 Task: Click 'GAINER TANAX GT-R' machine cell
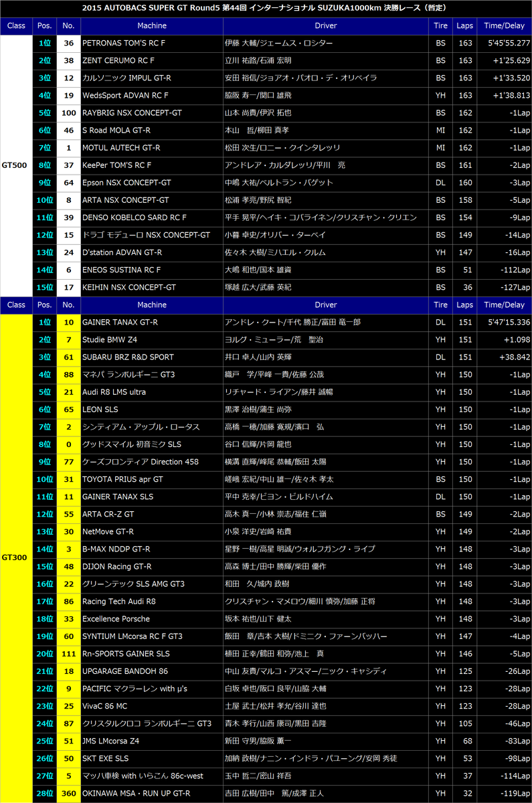pyautogui.click(x=151, y=322)
